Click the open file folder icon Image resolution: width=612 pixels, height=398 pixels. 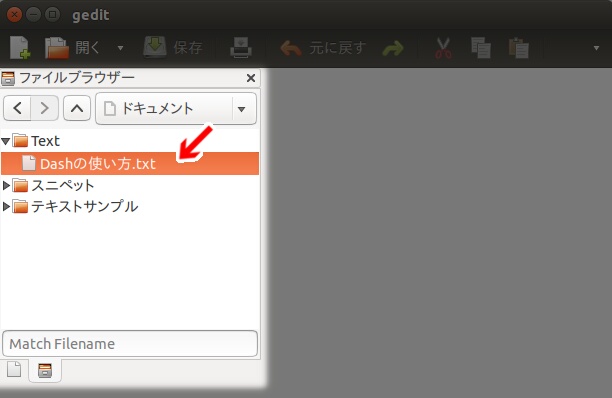pyautogui.click(x=57, y=48)
